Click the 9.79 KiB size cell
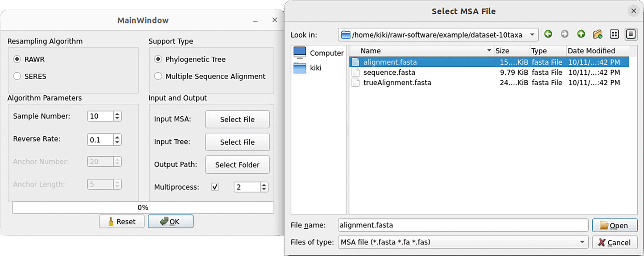644x256 pixels. coord(514,72)
